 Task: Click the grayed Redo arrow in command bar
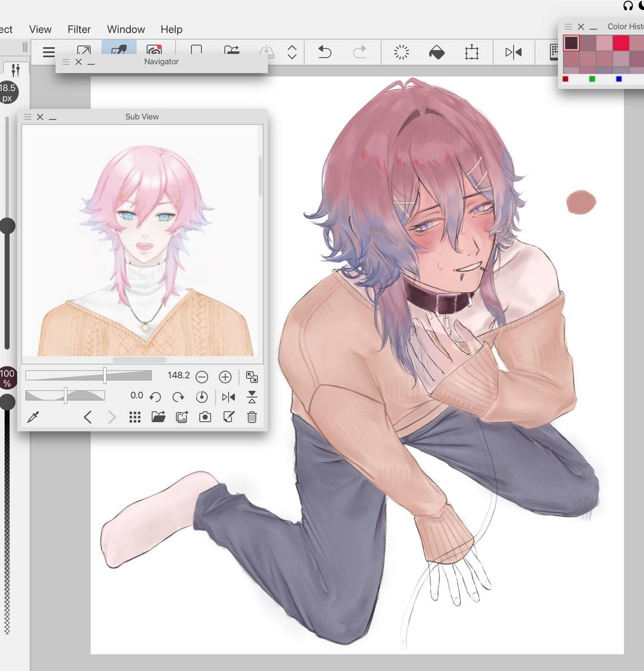(x=359, y=52)
